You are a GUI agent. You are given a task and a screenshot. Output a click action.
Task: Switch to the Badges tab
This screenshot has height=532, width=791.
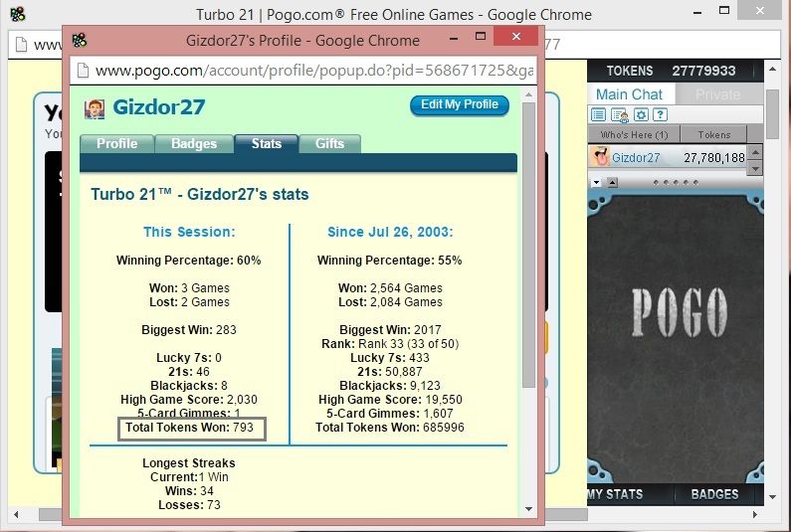(x=194, y=144)
